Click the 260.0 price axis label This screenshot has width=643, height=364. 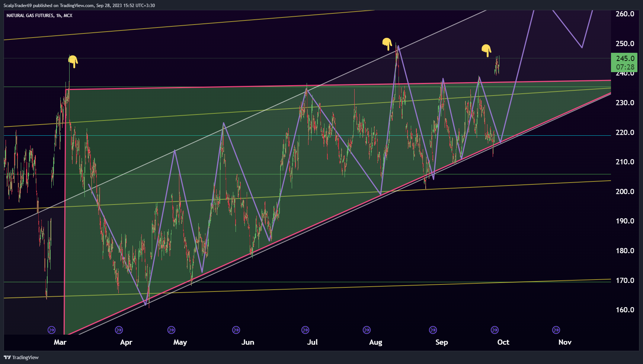click(625, 14)
